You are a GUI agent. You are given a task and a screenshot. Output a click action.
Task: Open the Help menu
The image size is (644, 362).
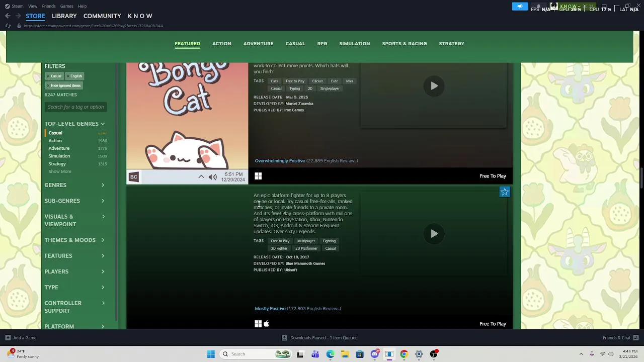point(82,6)
